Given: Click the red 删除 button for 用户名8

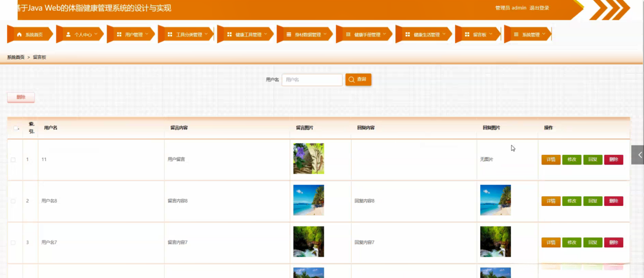Looking at the screenshot, I should coord(614,201).
